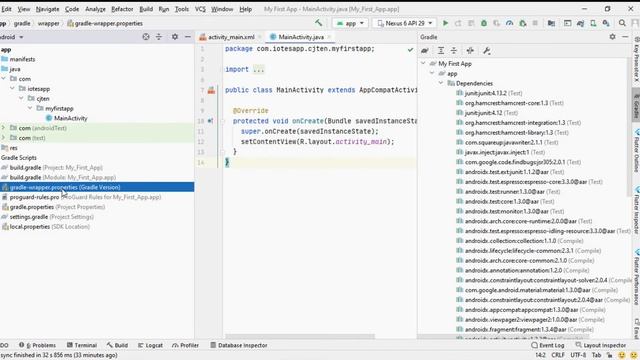Image resolution: width=640 pixels, height=360 pixels.
Task: Collapse My First App node in the Gradle panel
Action: coord(423,63)
